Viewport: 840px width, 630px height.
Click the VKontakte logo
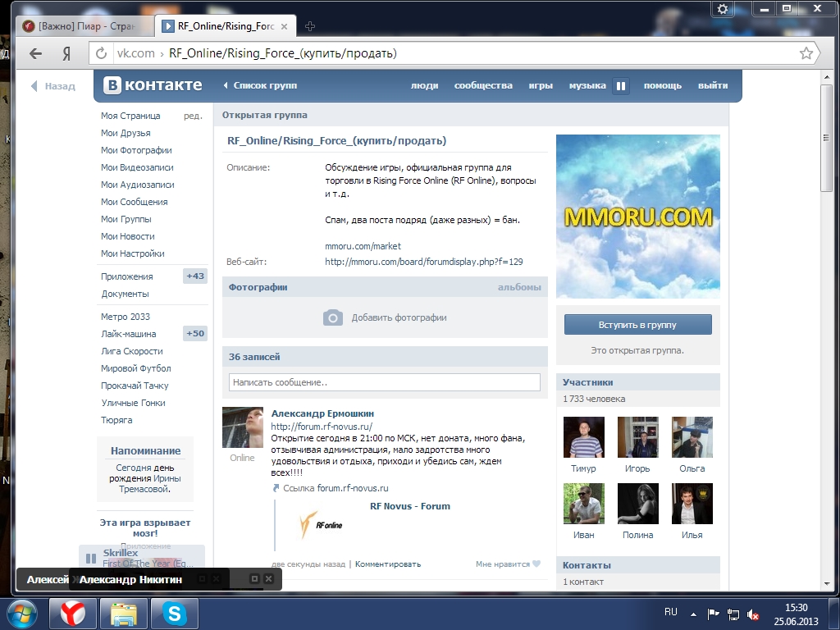[x=153, y=85]
